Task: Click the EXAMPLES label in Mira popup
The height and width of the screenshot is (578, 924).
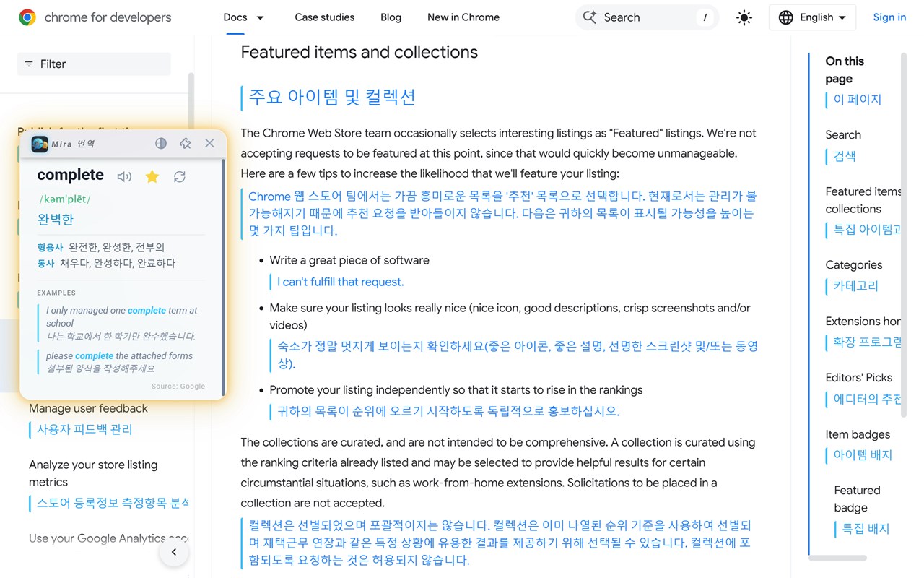Action: pos(56,293)
